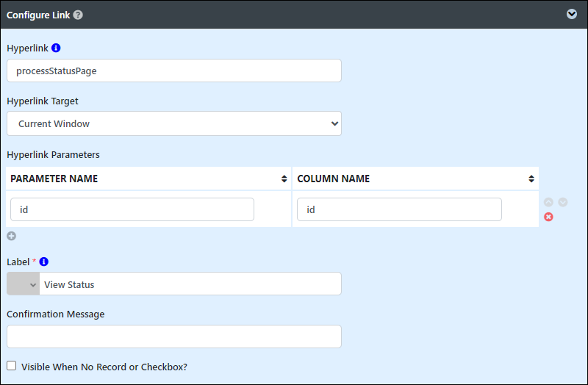
Task: Delete the id parameter row
Action: click(548, 217)
